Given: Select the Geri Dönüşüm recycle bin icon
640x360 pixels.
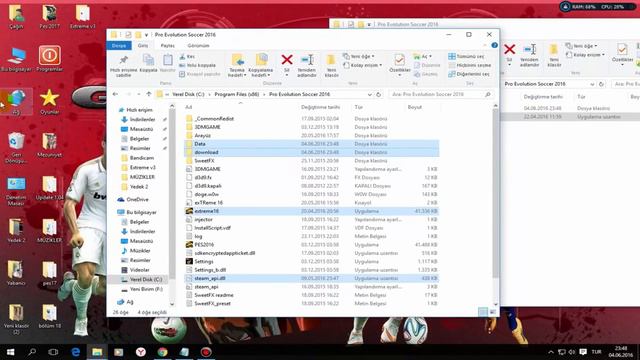Looking at the screenshot, I should pyautogui.click(x=16, y=148).
